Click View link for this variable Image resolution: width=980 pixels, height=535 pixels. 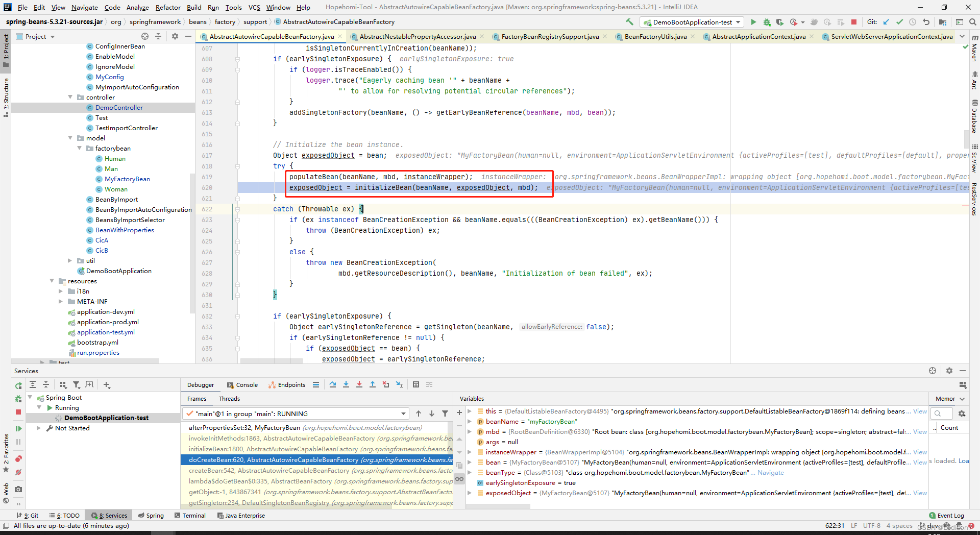(x=920, y=411)
